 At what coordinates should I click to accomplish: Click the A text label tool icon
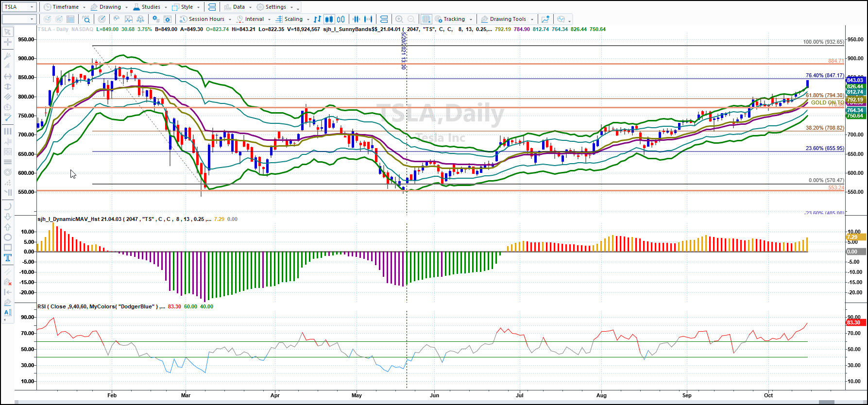pyautogui.click(x=8, y=313)
